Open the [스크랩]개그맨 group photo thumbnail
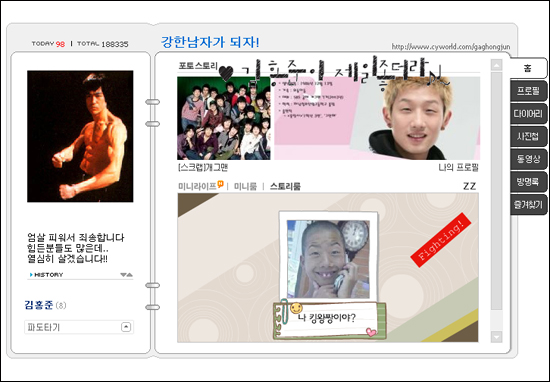 (224, 118)
